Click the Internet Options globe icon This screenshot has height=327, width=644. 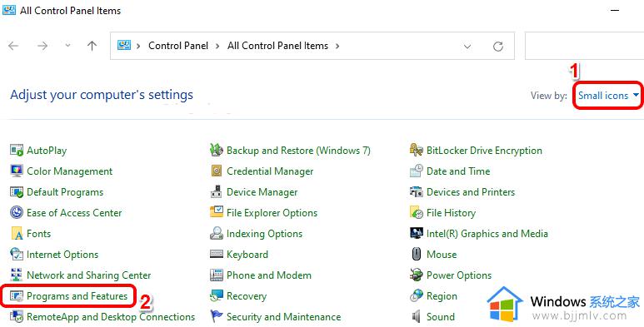(x=17, y=255)
